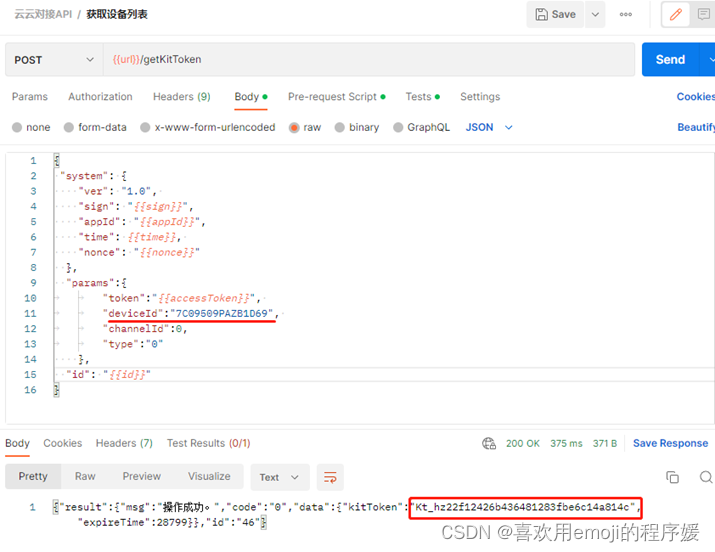Select the Raw response view
This screenshot has height=552, width=715.
click(x=85, y=476)
